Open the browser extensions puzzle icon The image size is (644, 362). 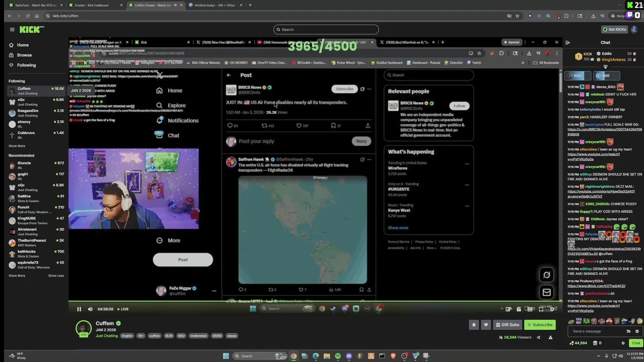pyautogui.click(x=566, y=16)
